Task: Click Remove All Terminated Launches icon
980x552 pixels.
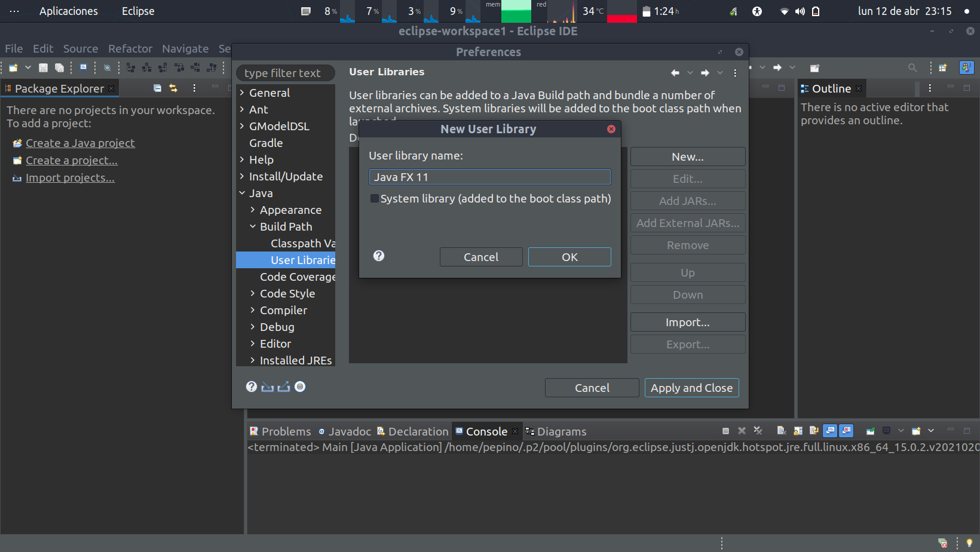Action: pyautogui.click(x=758, y=431)
